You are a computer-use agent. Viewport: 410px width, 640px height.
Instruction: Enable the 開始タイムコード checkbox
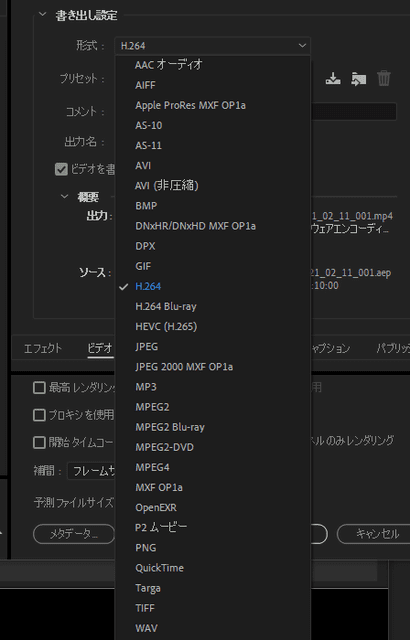[39, 442]
